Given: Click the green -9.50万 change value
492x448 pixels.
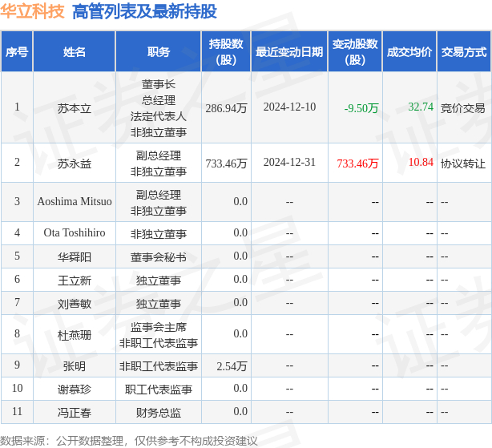Looking at the screenshot, I should 361,108.
